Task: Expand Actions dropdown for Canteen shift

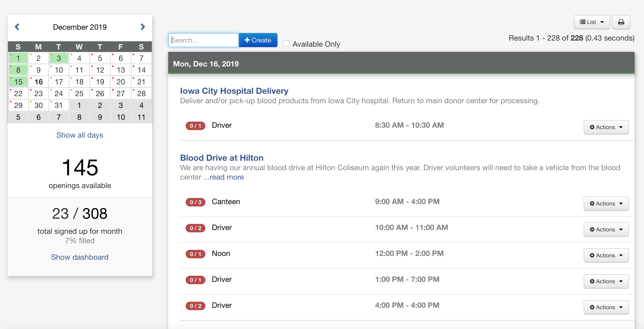Action: [606, 203]
